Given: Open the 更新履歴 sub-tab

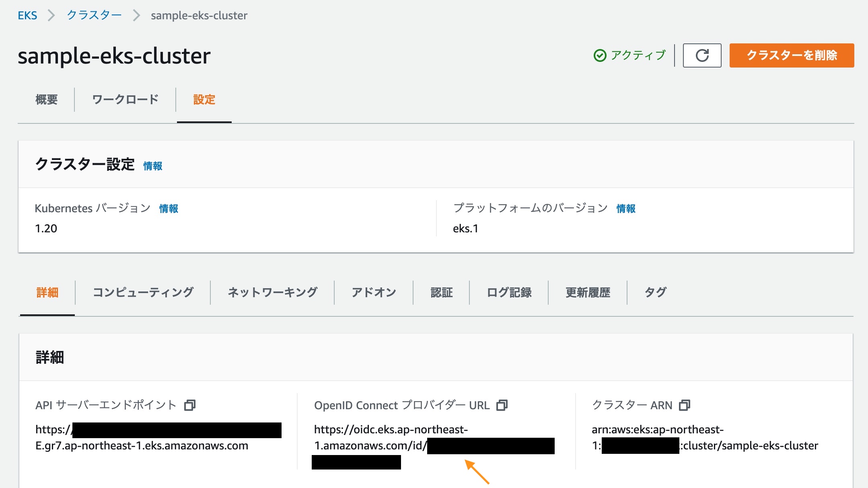Looking at the screenshot, I should (588, 292).
